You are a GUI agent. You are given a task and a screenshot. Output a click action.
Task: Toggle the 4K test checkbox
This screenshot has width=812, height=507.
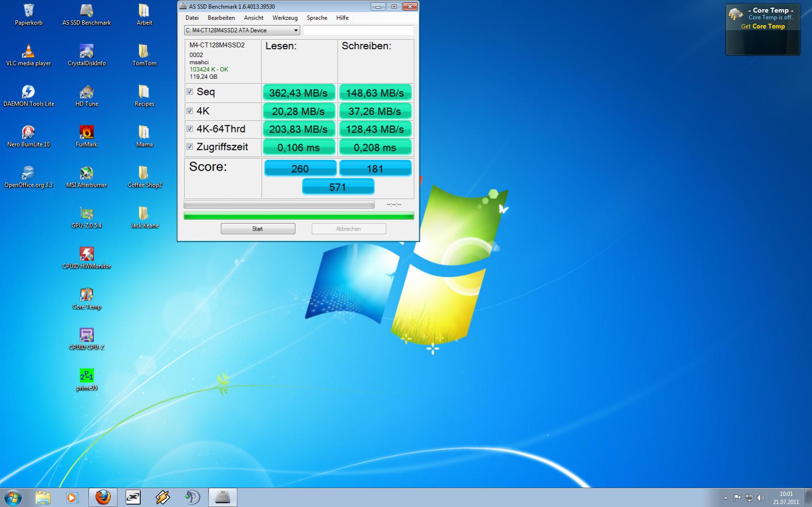tap(190, 111)
